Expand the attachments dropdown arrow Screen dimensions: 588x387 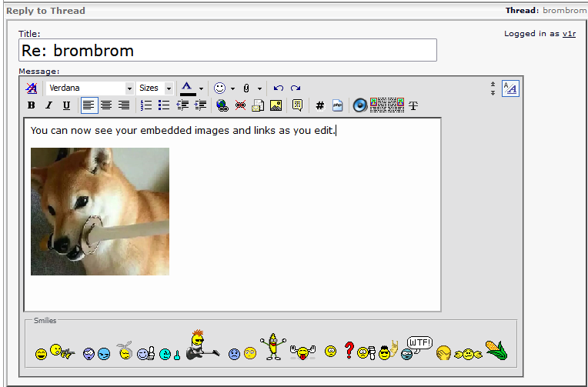259,89
